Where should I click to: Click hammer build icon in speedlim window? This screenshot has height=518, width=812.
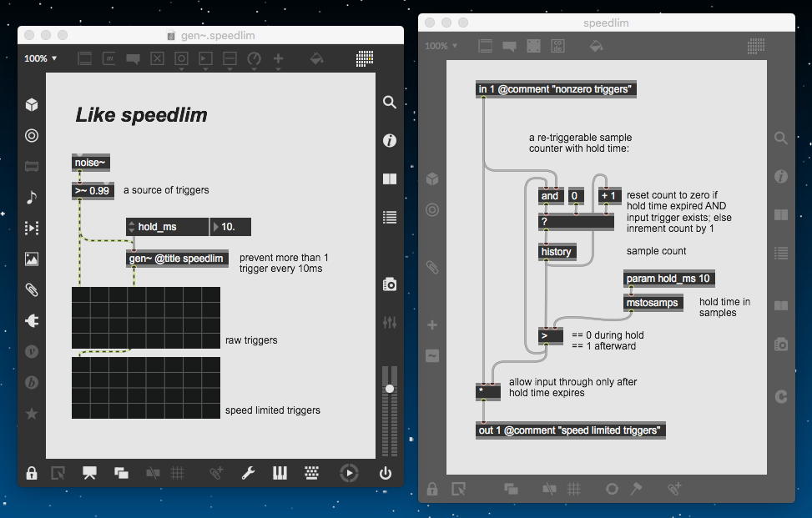coord(637,489)
